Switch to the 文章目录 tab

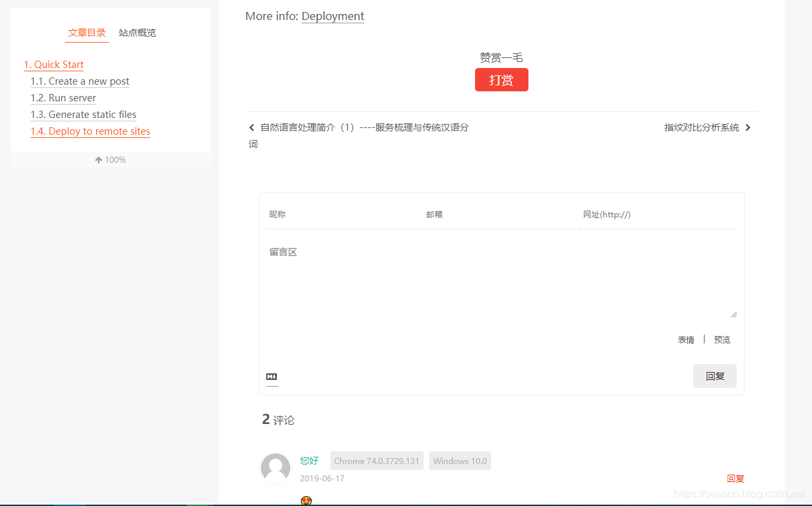click(86, 32)
